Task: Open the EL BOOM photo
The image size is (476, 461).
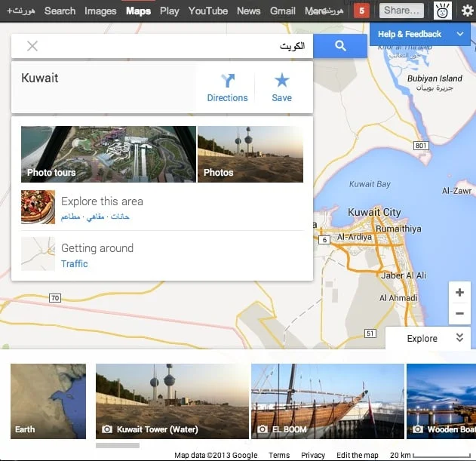Action: point(327,401)
